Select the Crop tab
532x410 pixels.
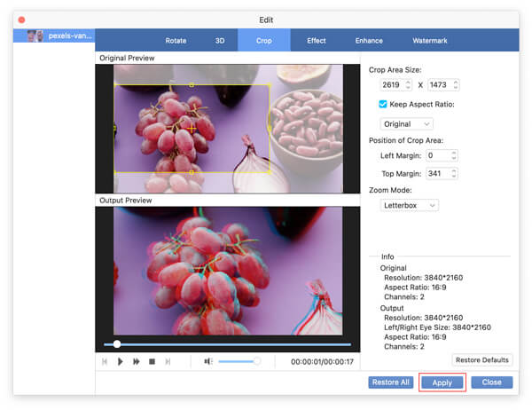pyautogui.click(x=264, y=40)
